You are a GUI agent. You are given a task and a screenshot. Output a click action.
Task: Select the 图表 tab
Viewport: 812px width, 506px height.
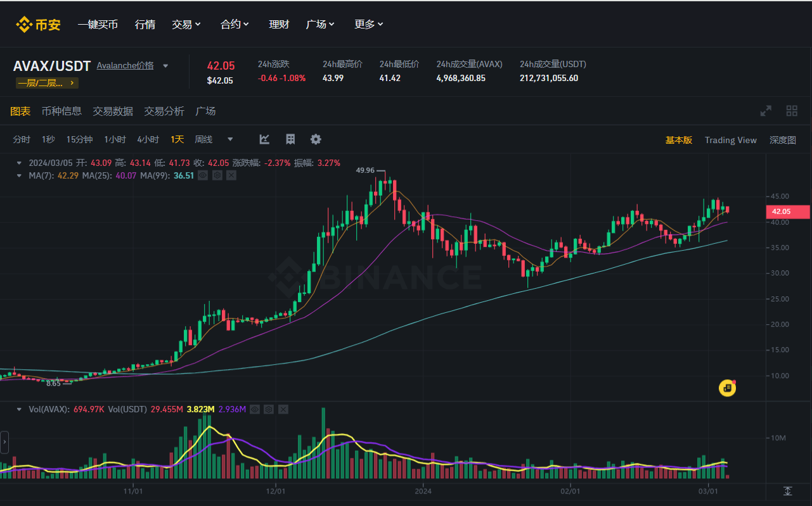(20, 111)
